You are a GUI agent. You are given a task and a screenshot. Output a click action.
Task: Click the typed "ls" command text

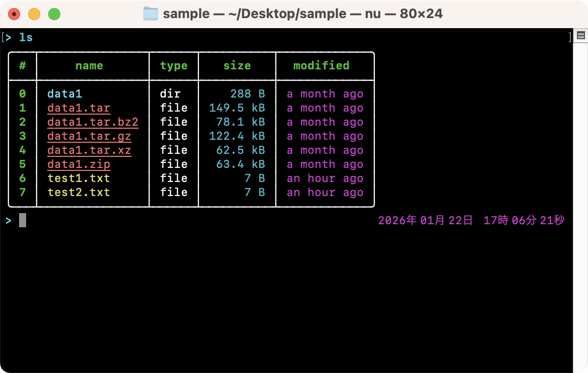26,37
